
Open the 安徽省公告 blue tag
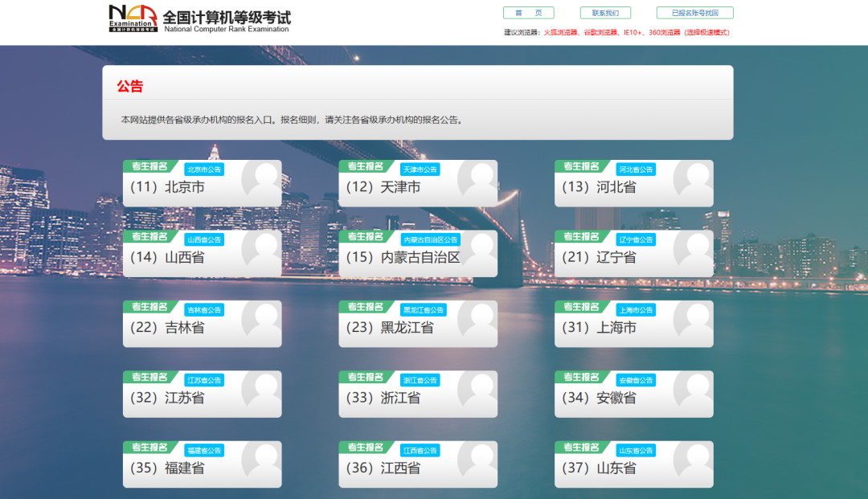636,380
